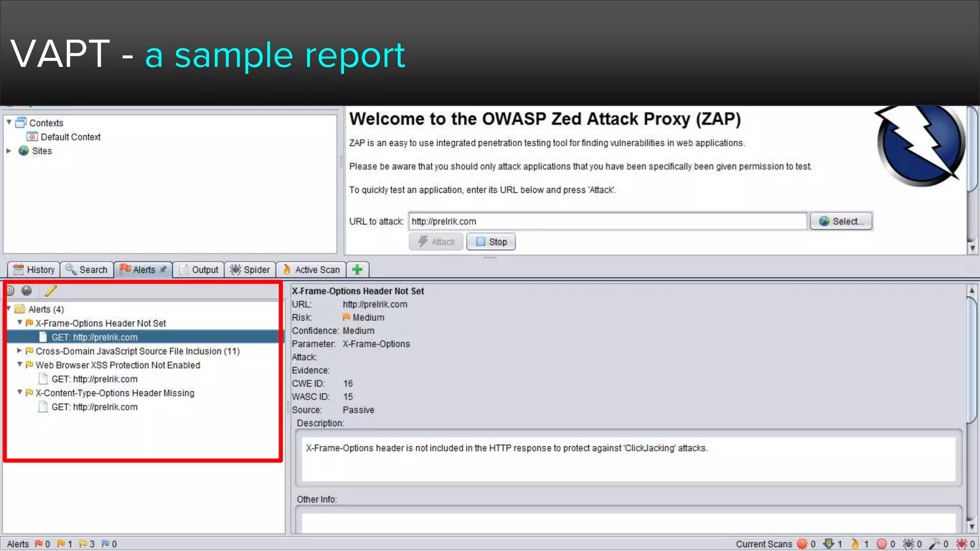Click the red target status icon
The height and width of the screenshot is (551, 980).
tap(881, 544)
